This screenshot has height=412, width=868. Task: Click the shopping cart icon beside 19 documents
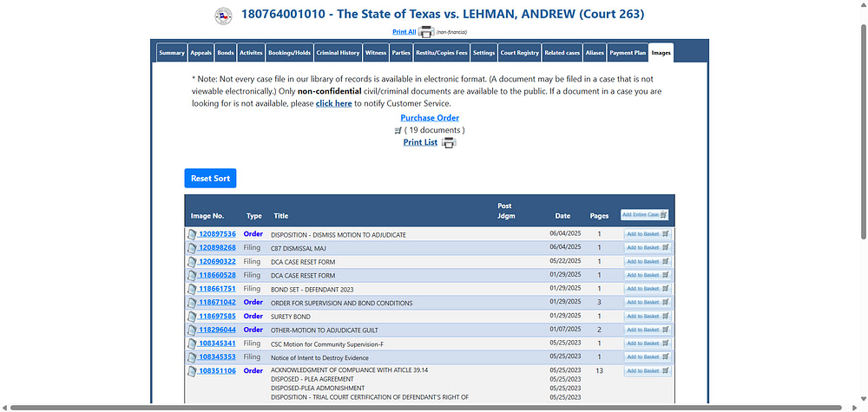click(x=398, y=130)
